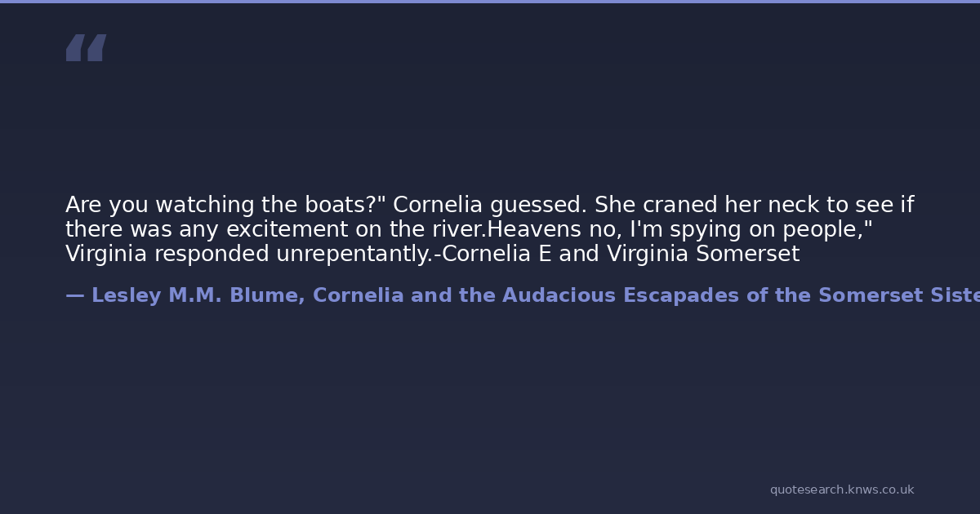The height and width of the screenshot is (514, 980).
Task: Click the large quotation mark icon
Action: pyautogui.click(x=86, y=48)
